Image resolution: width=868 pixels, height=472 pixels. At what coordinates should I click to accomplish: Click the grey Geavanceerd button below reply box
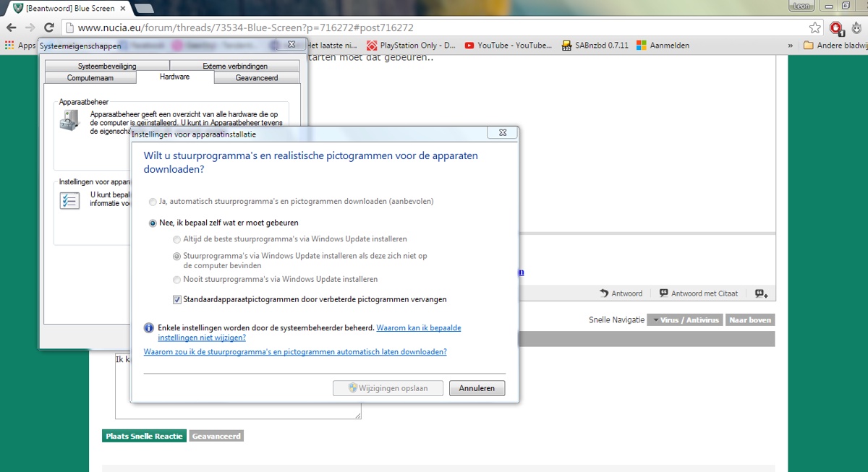point(216,436)
